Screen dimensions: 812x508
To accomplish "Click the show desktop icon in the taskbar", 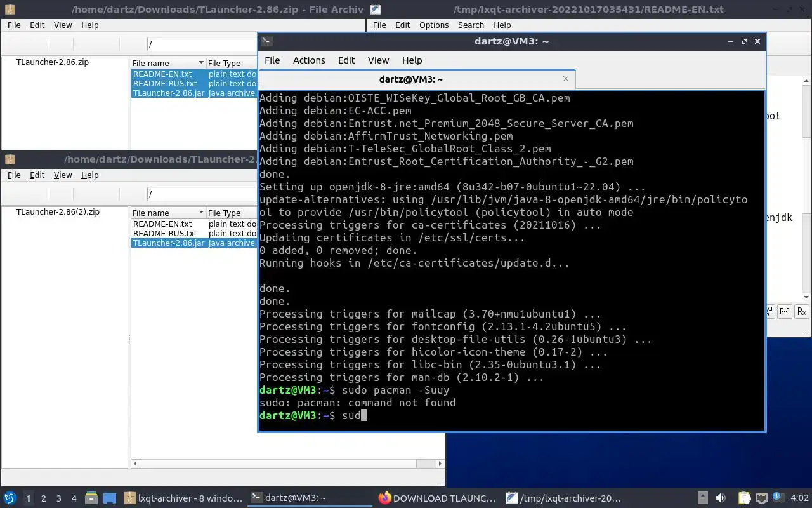I will tap(109, 498).
